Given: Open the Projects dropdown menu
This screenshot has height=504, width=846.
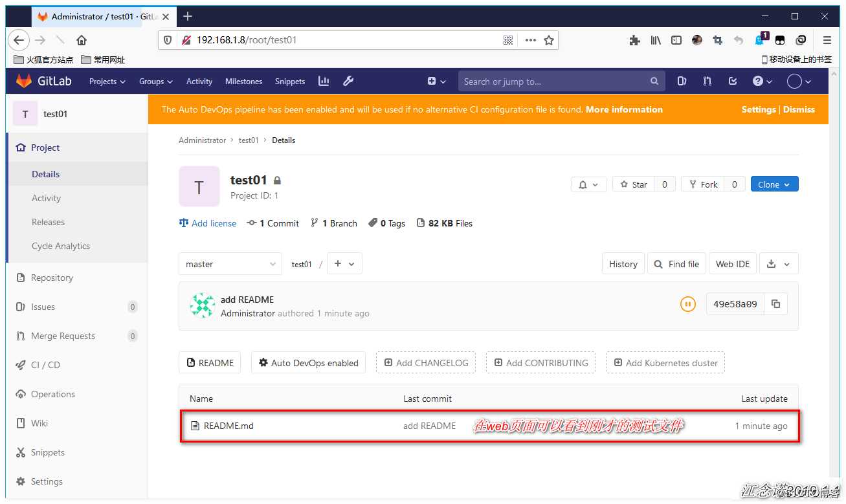Looking at the screenshot, I should click(107, 82).
